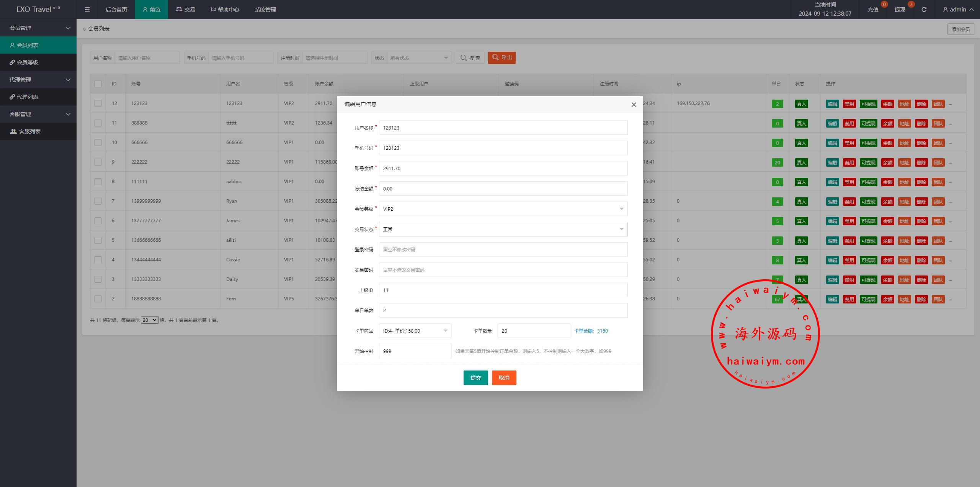Check the row checkbox for ID 7

pos(98,201)
